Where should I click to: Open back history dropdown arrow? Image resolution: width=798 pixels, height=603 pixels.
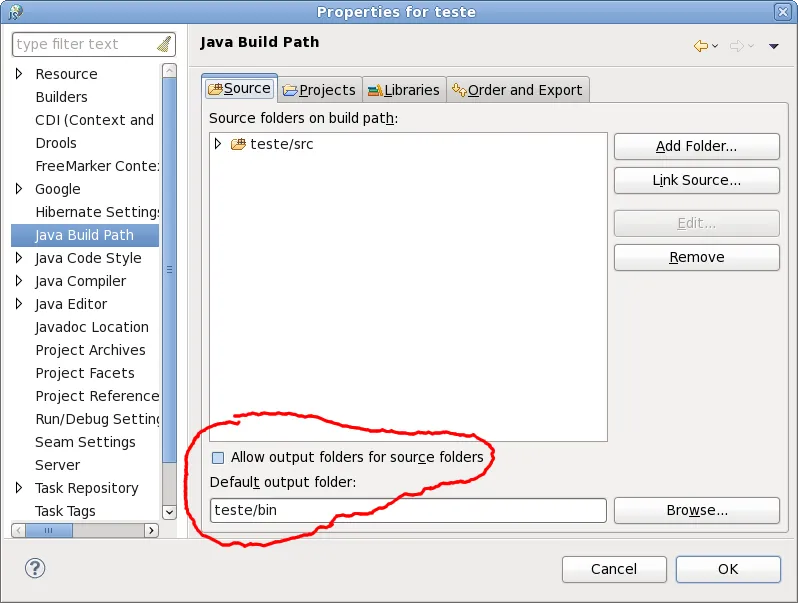tap(715, 46)
